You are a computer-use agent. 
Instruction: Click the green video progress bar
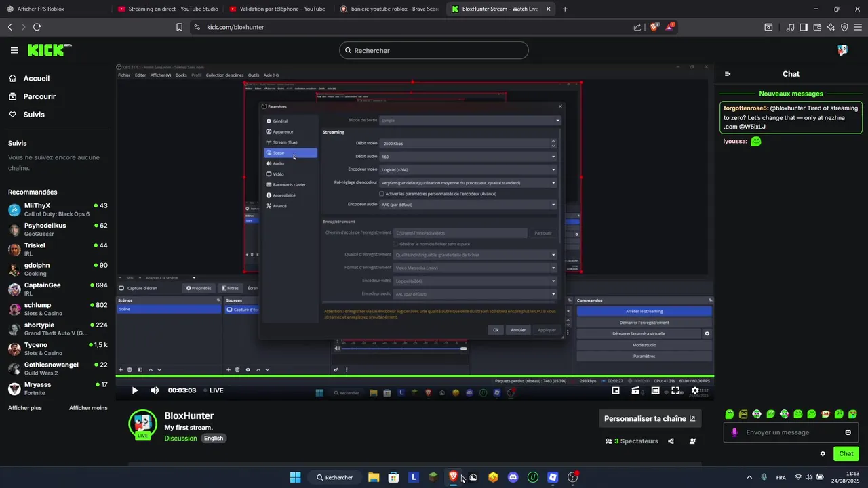coord(414,376)
